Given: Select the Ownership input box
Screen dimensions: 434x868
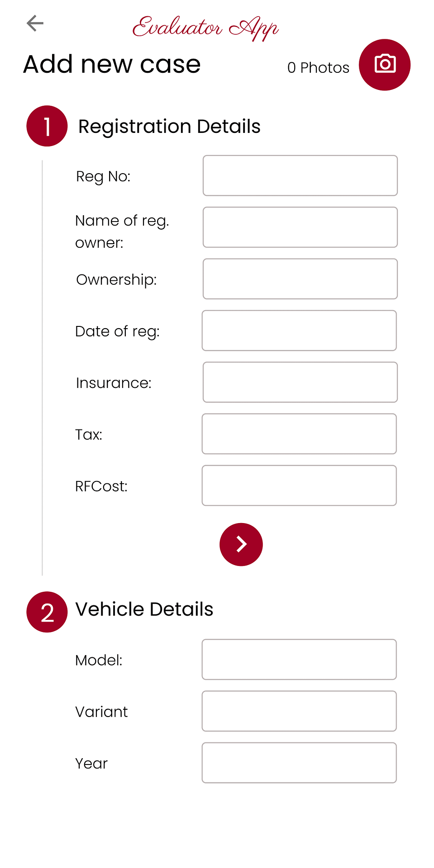Looking at the screenshot, I should pyautogui.click(x=300, y=279).
